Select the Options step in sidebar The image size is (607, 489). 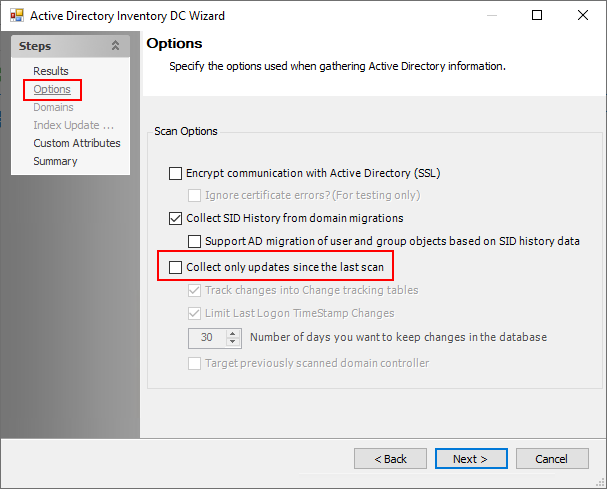click(52, 89)
